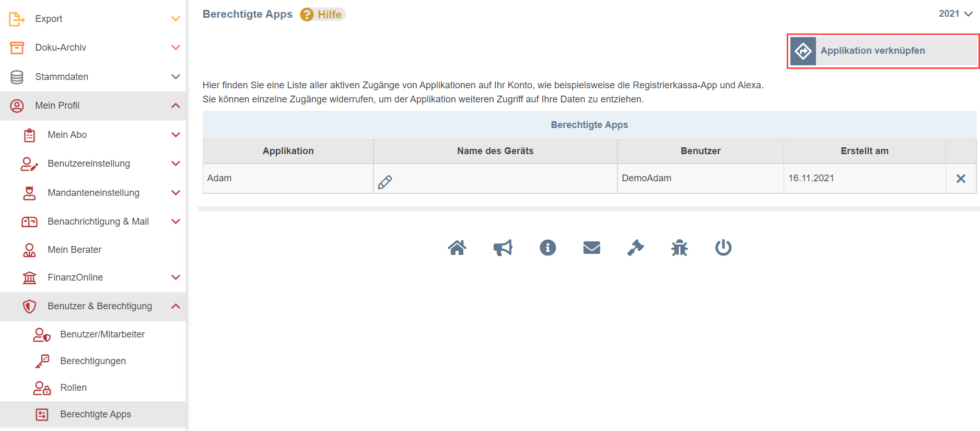This screenshot has width=980, height=431.
Task: Expand the Doku-Archiv chevron
Action: pyautogui.click(x=176, y=48)
